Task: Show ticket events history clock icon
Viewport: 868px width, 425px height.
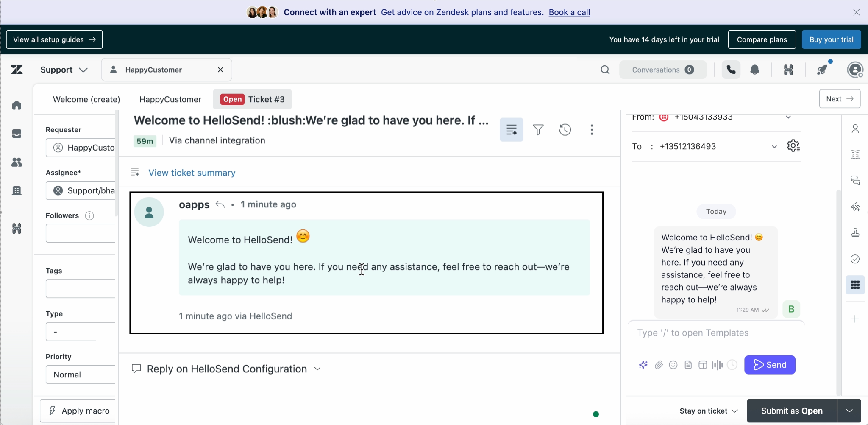Action: pos(565,129)
